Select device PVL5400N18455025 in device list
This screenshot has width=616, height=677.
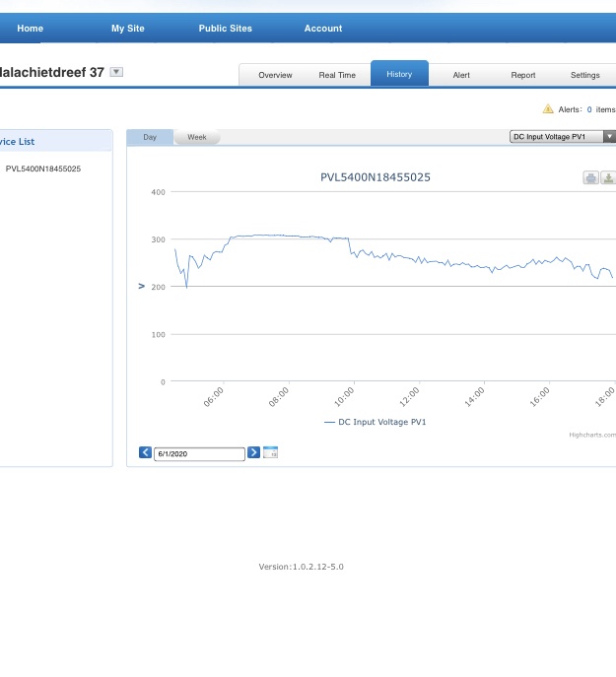point(43,169)
